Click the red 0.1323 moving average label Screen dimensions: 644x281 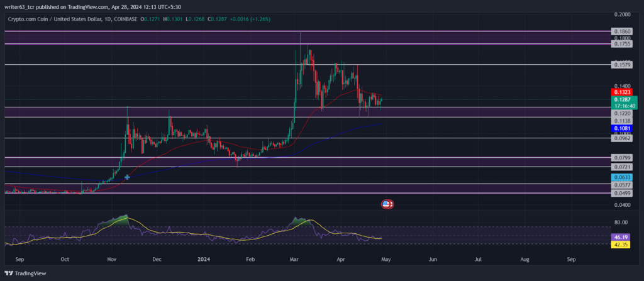pos(621,92)
